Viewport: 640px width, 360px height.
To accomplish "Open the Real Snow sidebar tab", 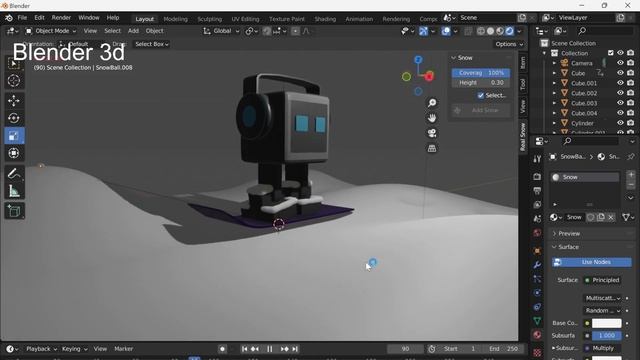I will 523,136.
